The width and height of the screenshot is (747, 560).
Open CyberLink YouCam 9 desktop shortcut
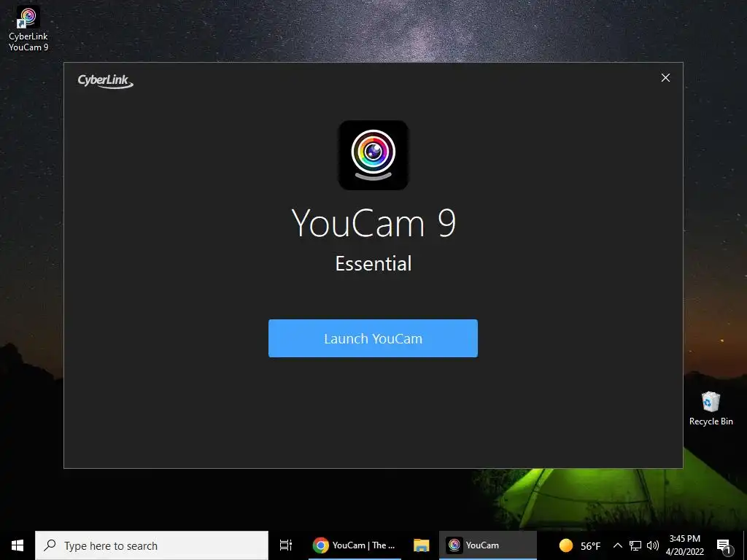(28, 28)
